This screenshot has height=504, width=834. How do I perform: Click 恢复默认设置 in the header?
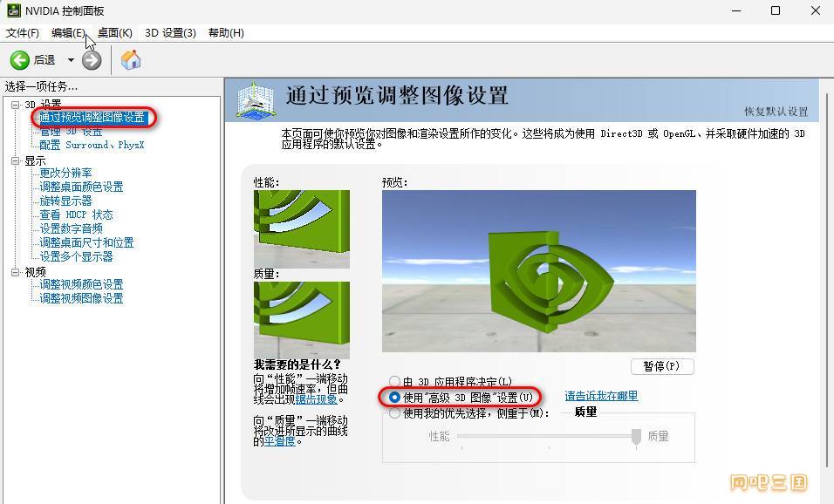(776, 112)
